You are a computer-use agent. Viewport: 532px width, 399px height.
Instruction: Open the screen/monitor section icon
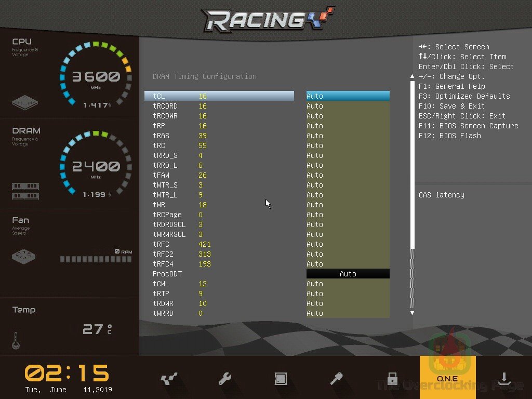pyautogui.click(x=281, y=379)
